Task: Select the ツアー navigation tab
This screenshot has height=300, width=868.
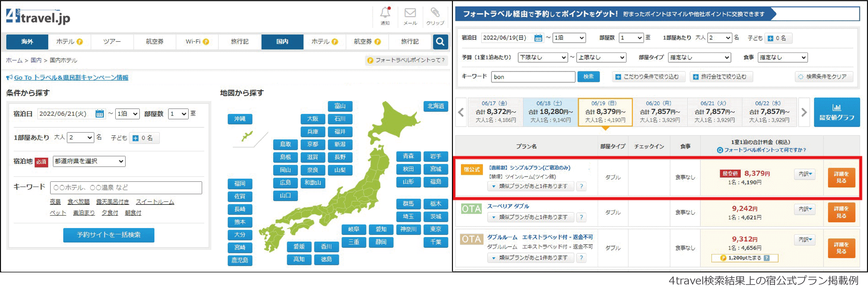Action: (x=112, y=42)
